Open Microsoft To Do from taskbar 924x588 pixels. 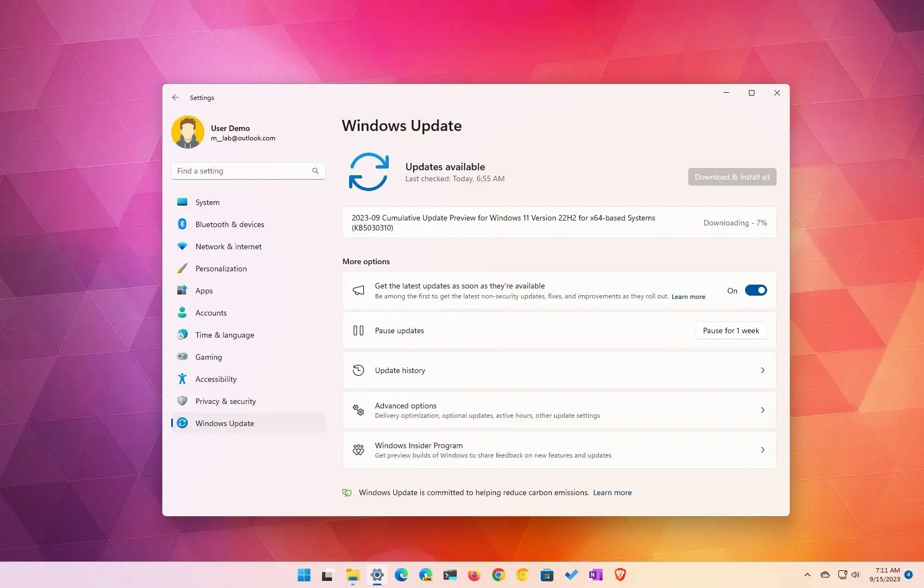571,575
